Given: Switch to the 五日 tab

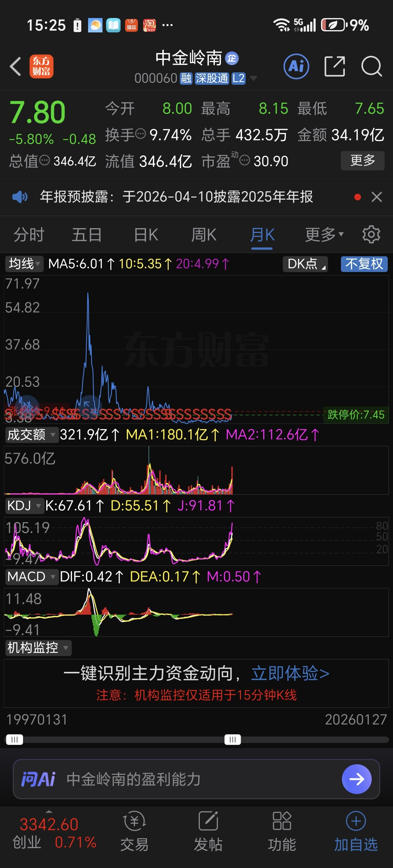Looking at the screenshot, I should (87, 235).
